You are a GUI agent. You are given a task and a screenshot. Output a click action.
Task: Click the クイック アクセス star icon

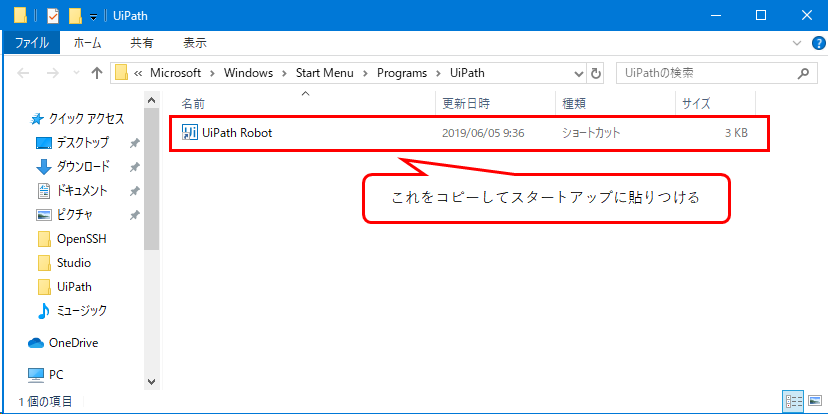[x=36, y=119]
